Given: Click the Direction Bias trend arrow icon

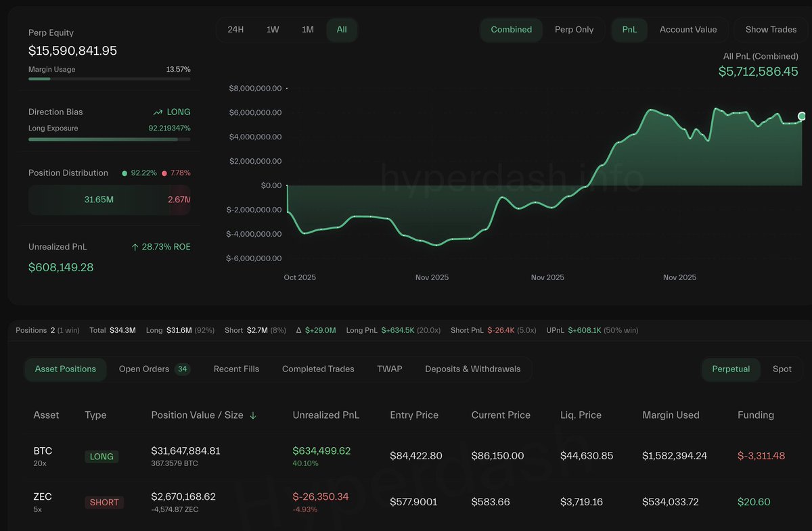Looking at the screenshot, I should (158, 112).
